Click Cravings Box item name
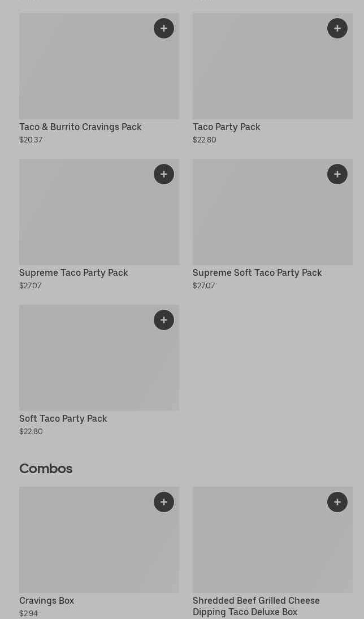Image resolution: width=364 pixels, height=619 pixels. point(46,600)
